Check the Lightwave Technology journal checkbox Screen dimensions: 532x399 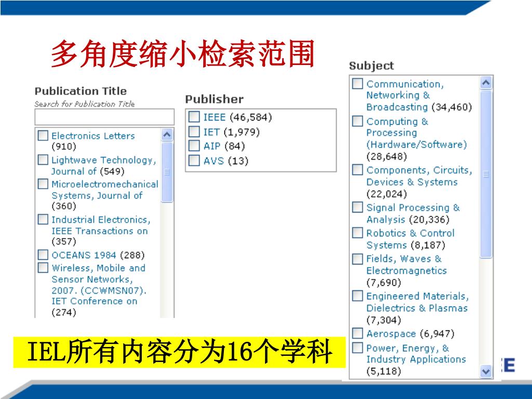click(43, 159)
